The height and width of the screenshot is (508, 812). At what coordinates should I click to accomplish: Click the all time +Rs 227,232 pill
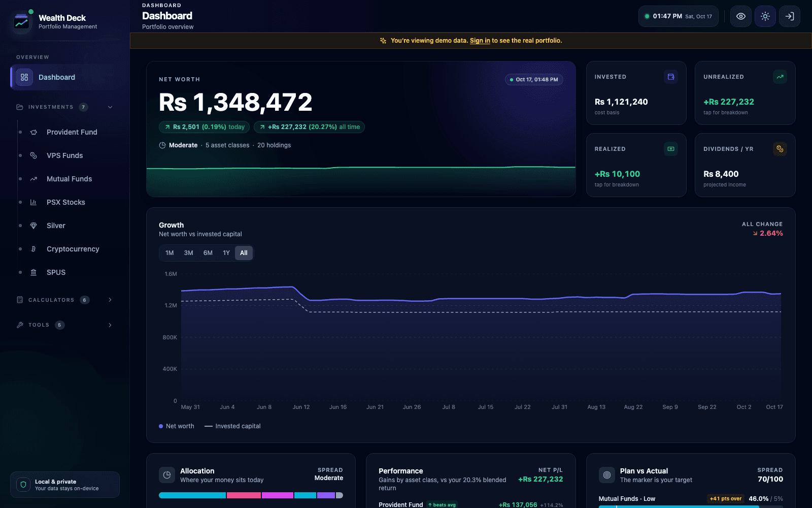click(x=309, y=127)
